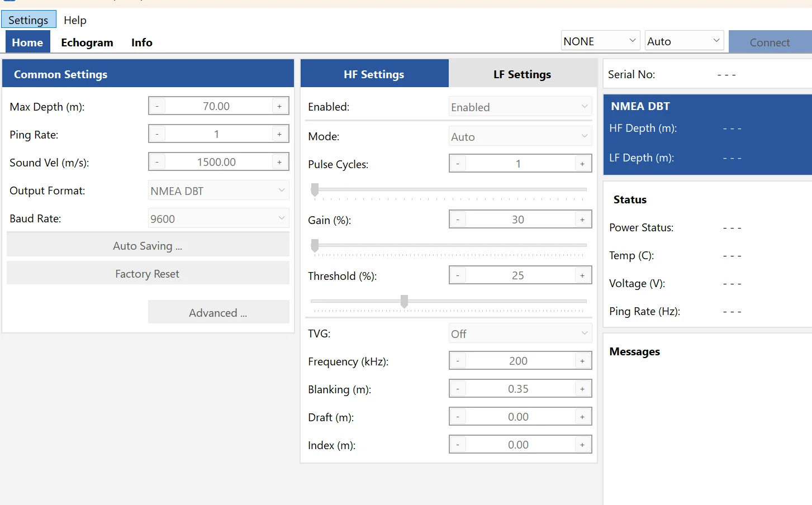Open the Advanced settings button

[219, 312]
